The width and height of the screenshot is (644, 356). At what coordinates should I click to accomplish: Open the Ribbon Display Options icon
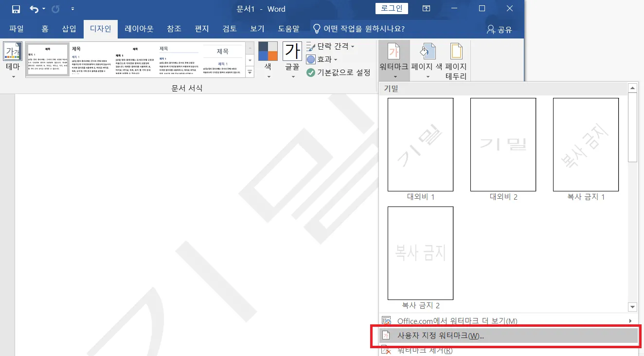[x=426, y=9]
